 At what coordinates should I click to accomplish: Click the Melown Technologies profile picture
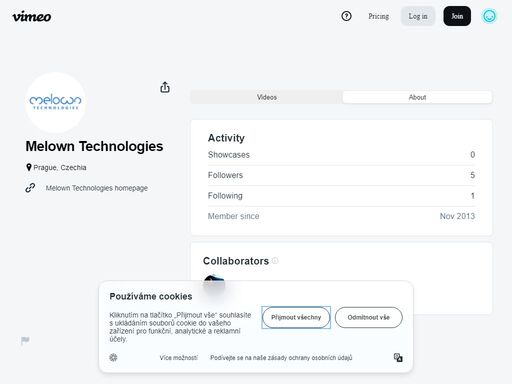(x=55, y=102)
